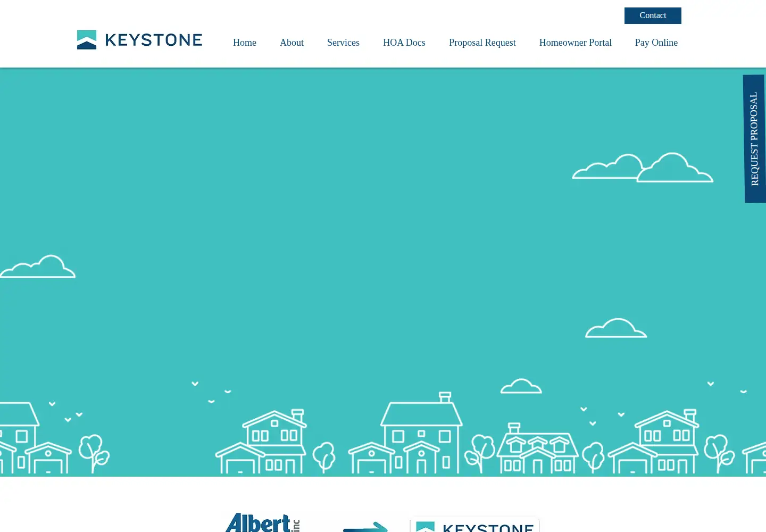Select Proposal Request from the navigation
This screenshot has height=532, width=766.
[x=482, y=43]
